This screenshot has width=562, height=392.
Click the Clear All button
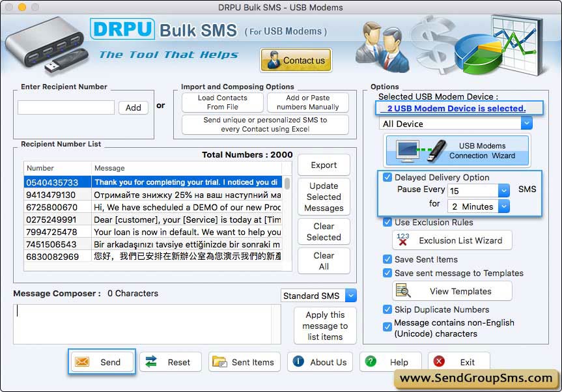(x=324, y=261)
